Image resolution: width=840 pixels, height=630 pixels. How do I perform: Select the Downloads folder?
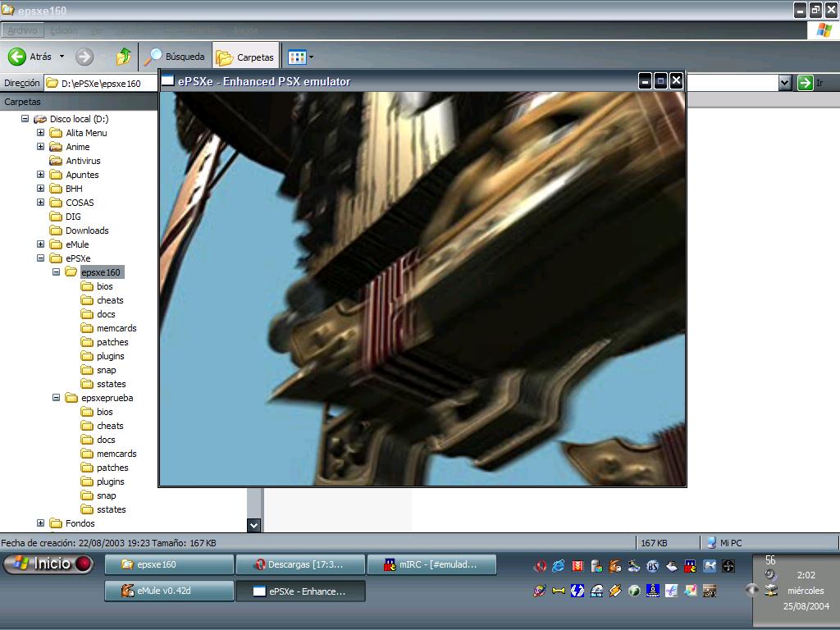tap(79, 231)
